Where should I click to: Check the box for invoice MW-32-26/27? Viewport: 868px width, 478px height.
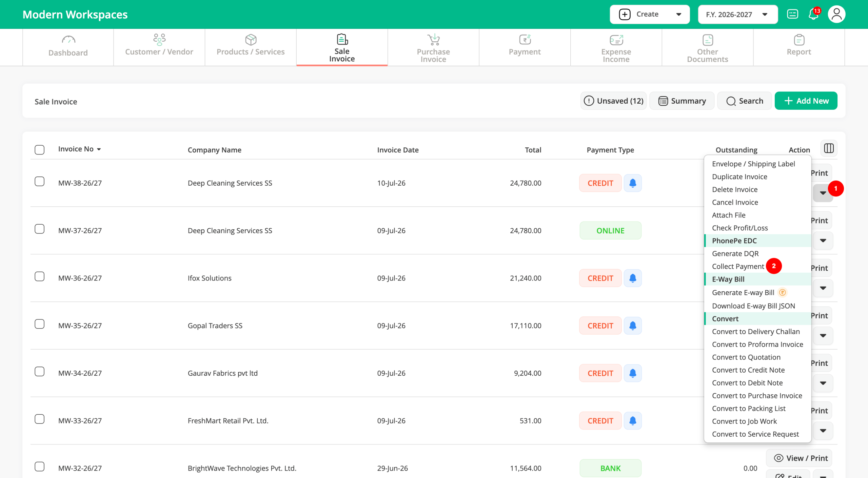[40, 466]
